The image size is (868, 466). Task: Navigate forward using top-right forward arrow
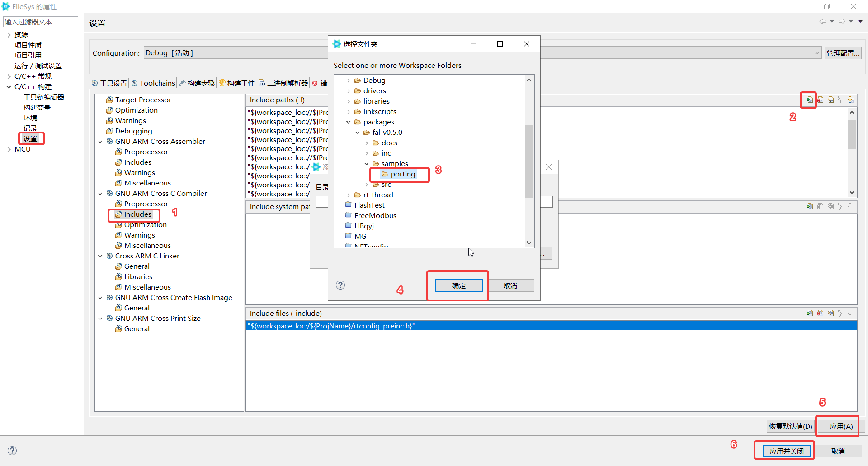[x=843, y=21]
